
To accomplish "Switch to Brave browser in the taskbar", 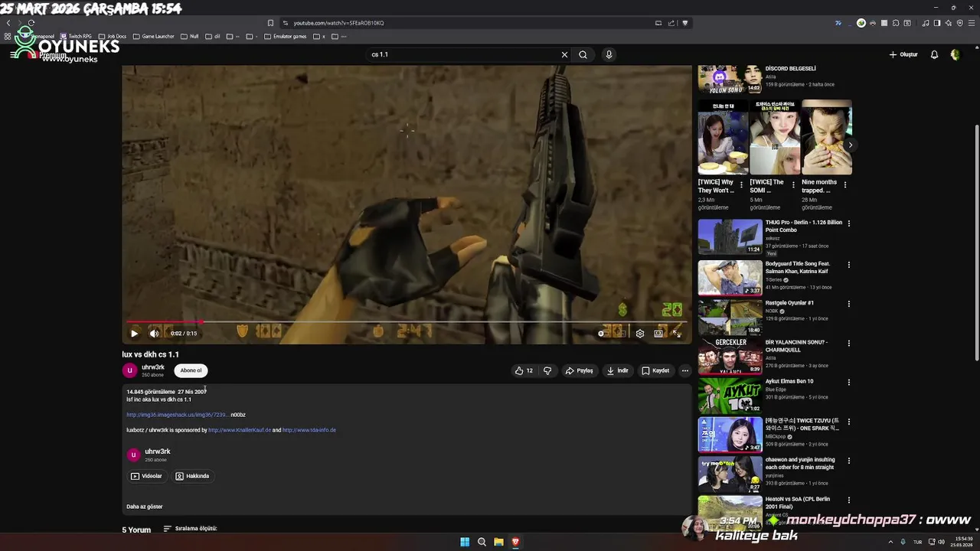I will point(515,542).
